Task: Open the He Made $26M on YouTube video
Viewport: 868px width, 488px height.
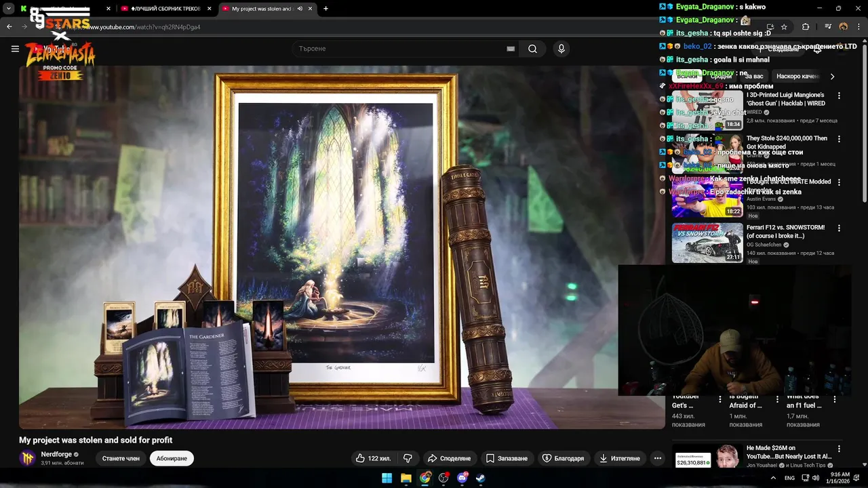Action: tap(789, 452)
